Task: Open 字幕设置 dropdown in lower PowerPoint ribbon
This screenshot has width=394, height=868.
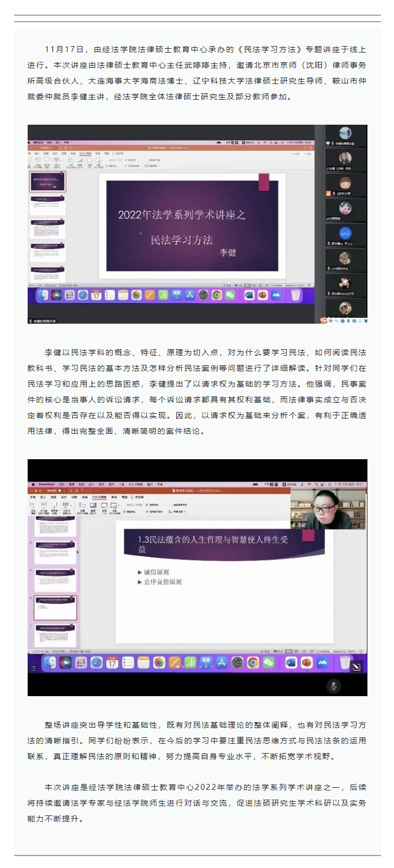Action: [178, 511]
